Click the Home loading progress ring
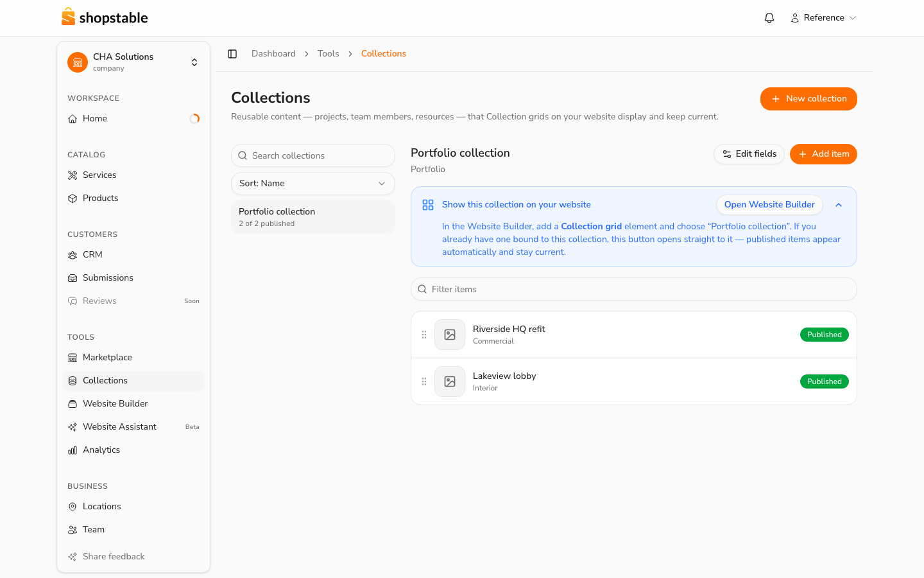Screen dimensions: 924x578 pos(194,119)
